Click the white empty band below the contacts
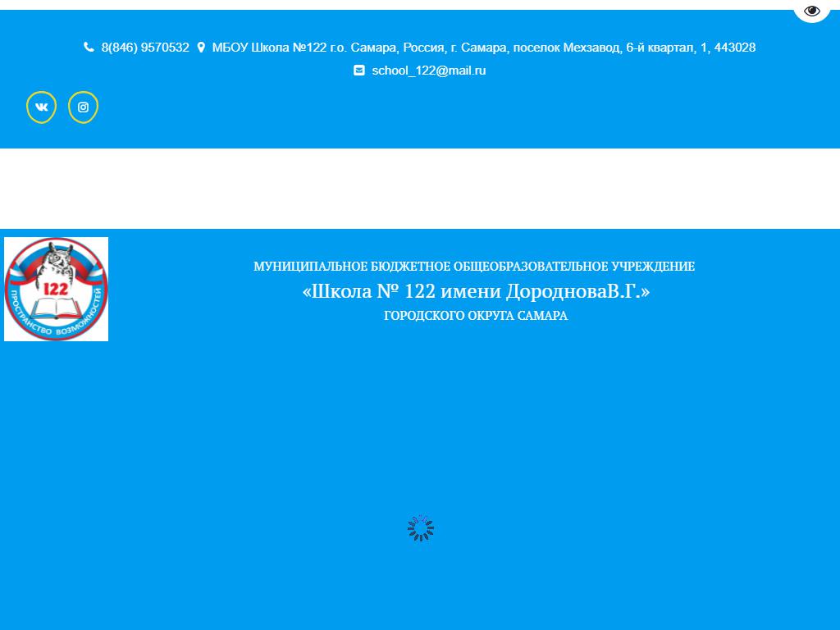Screen dimensions: 840x630 click(420, 189)
